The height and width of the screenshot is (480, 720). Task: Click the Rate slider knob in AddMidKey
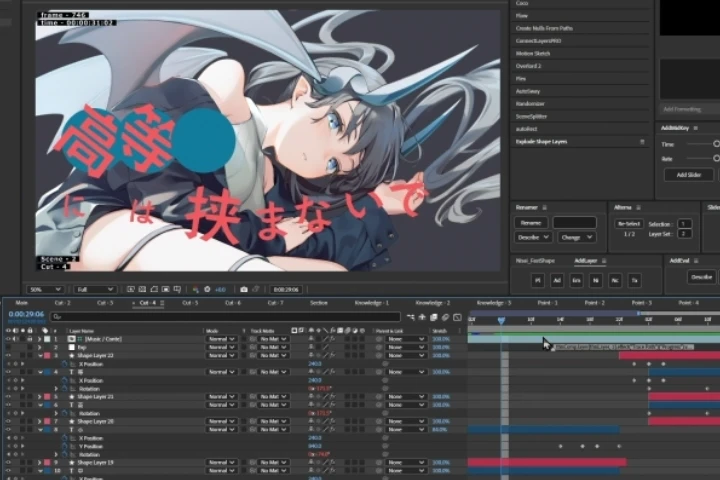click(716, 158)
